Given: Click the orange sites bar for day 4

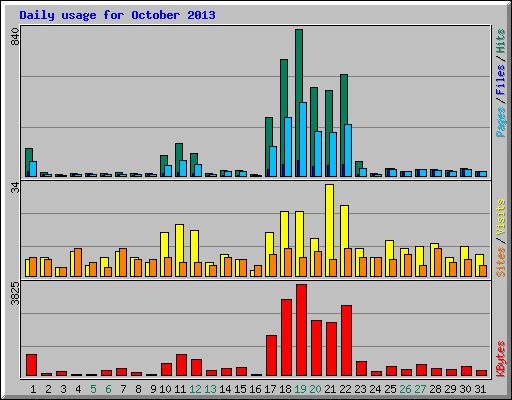Looking at the screenshot, I should coord(78,262).
